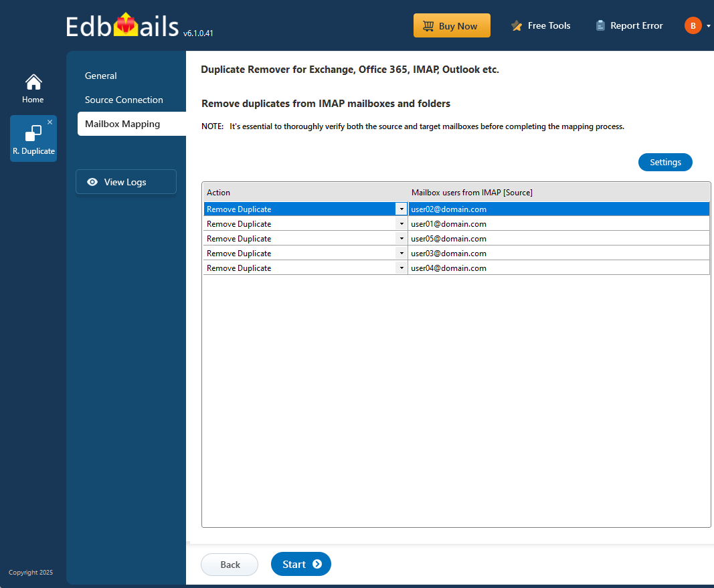
Task: Switch to the General tab
Action: 100,76
